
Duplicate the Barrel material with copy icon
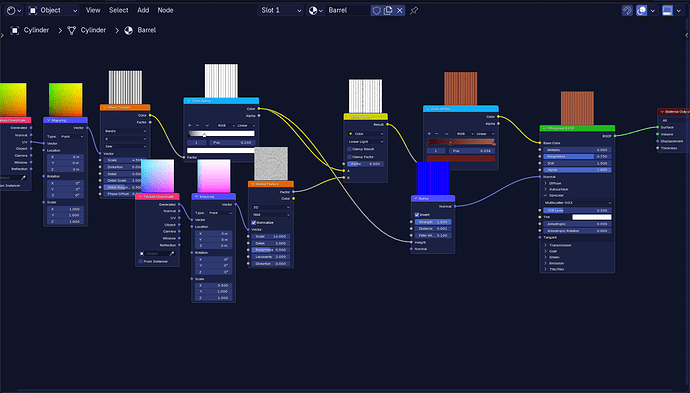[x=388, y=10]
